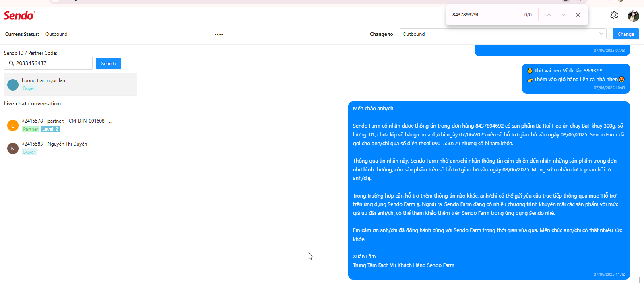
Task: Click the pointing hand emoji in message
Action: pyautogui.click(x=530, y=80)
